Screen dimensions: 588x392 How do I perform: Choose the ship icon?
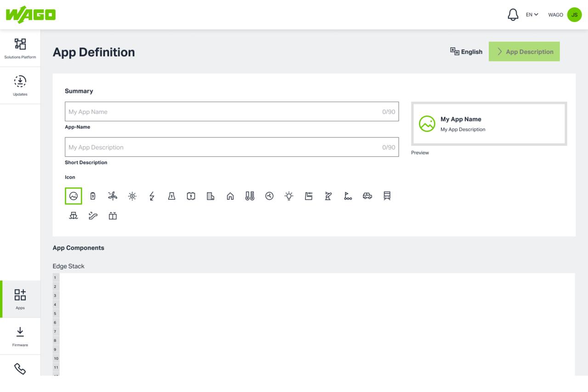(73, 216)
